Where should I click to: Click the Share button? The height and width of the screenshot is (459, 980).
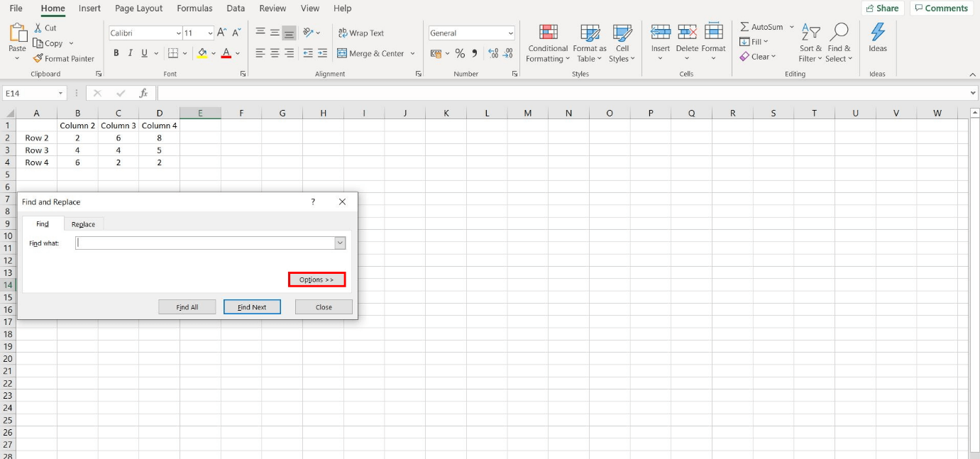883,9
